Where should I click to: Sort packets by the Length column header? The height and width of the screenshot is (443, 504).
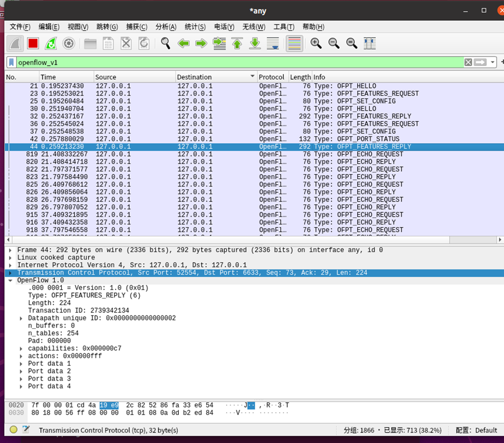coord(300,77)
